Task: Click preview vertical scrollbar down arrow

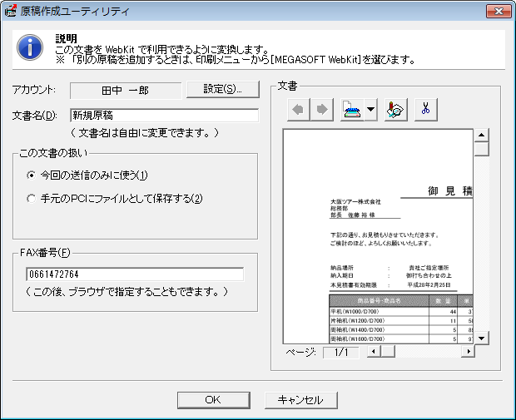Action: click(481, 338)
